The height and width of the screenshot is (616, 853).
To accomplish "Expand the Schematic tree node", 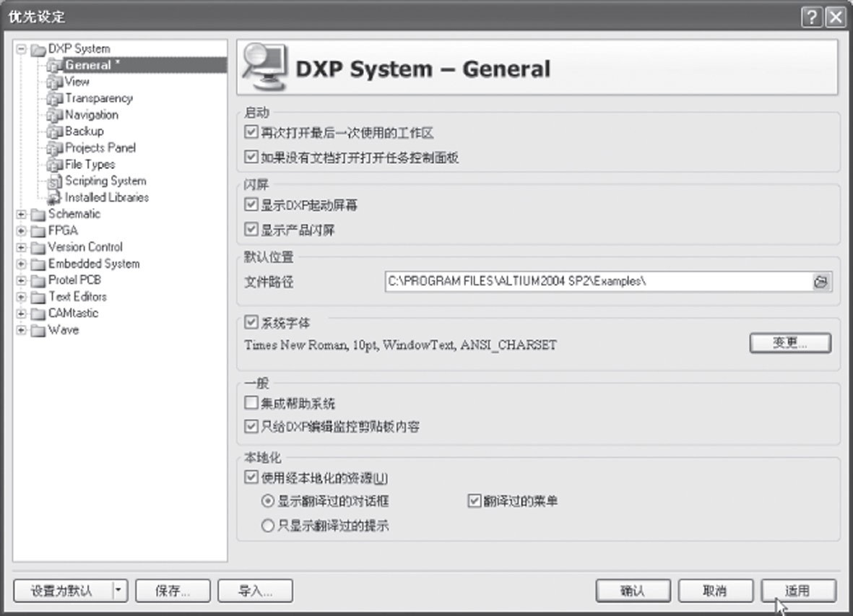I will (21, 214).
